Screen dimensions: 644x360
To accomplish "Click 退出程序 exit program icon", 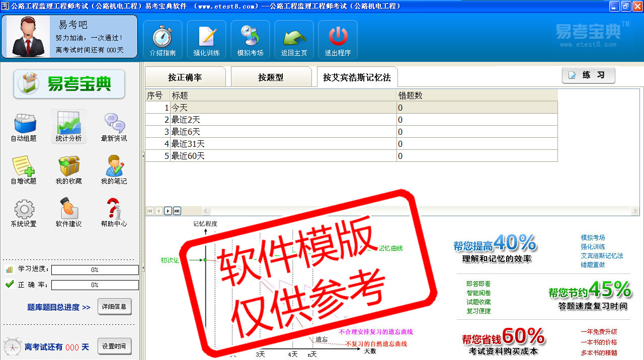I will (x=338, y=40).
